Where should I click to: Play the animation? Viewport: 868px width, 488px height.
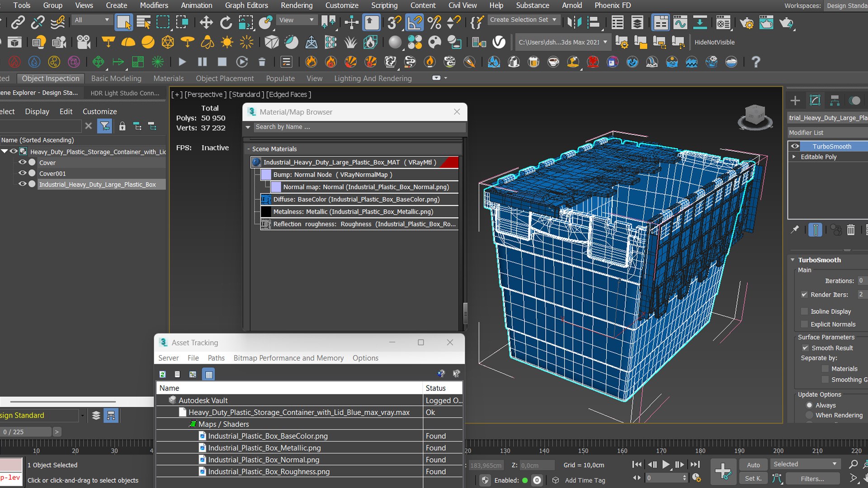(x=666, y=464)
